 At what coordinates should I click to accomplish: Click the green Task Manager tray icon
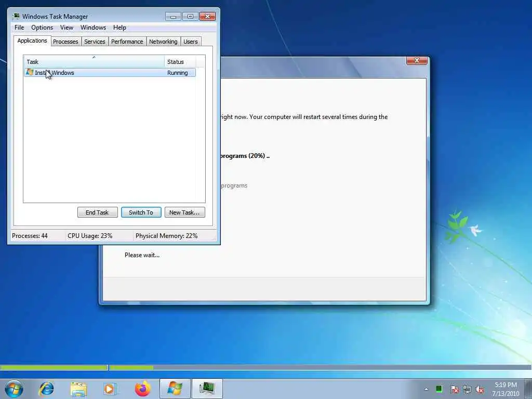pos(438,389)
